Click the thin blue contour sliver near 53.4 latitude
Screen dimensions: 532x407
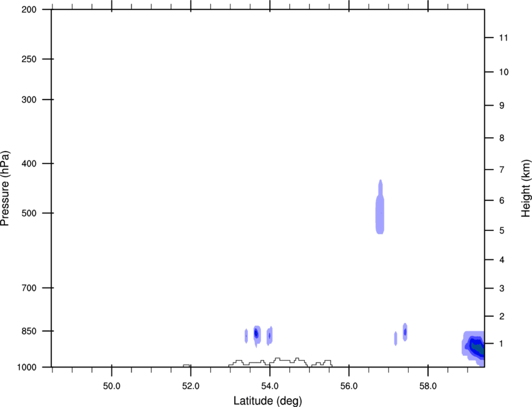point(247,336)
